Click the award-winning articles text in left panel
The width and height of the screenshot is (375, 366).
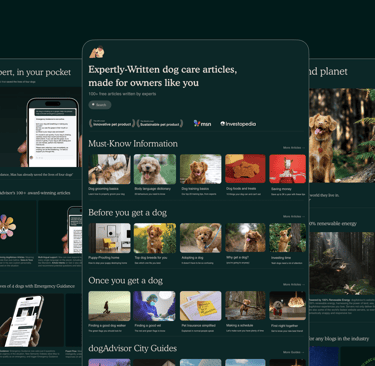point(35,193)
